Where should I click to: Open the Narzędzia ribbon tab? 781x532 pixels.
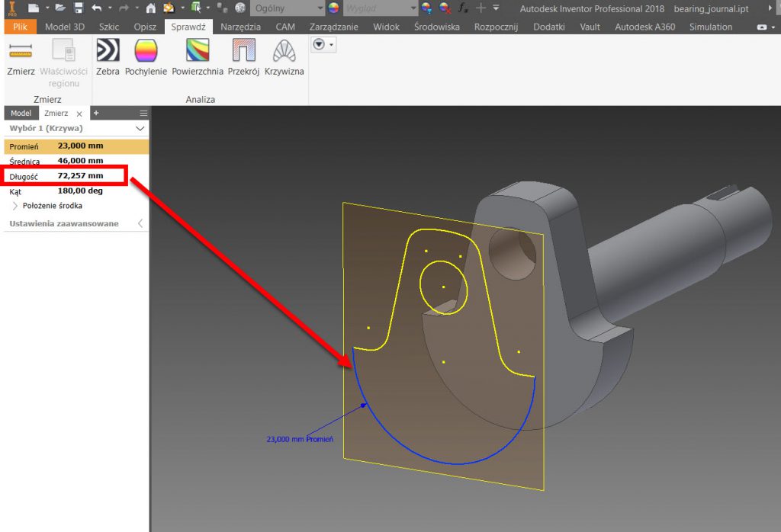241,27
